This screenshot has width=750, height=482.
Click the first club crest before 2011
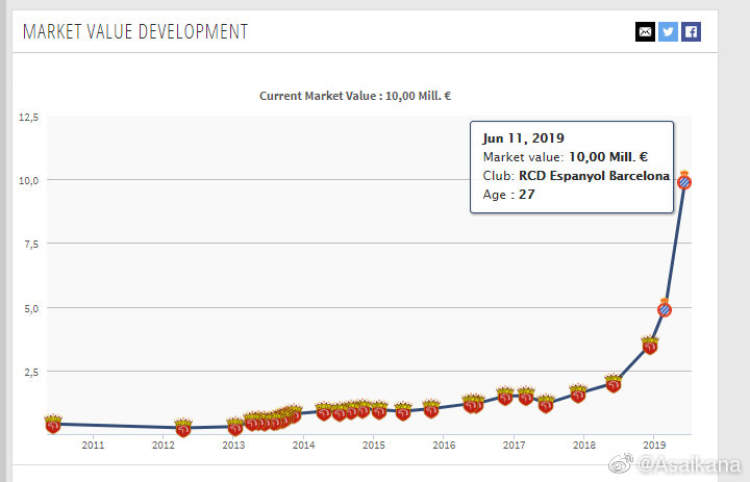(x=53, y=424)
